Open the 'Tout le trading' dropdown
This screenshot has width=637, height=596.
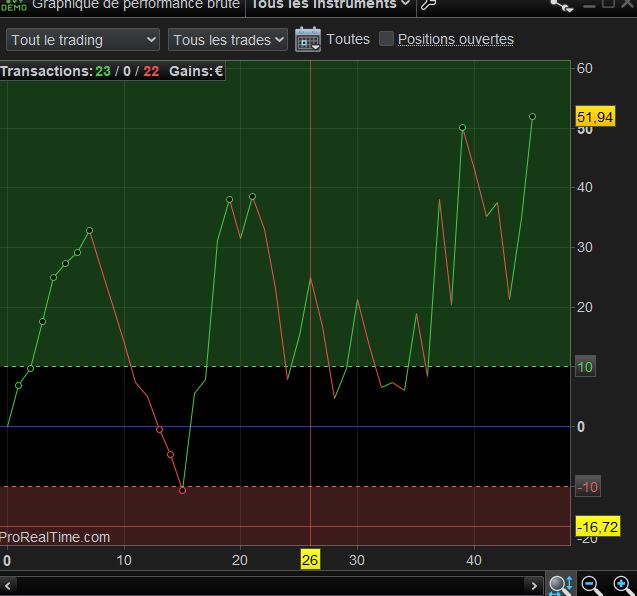pos(83,40)
